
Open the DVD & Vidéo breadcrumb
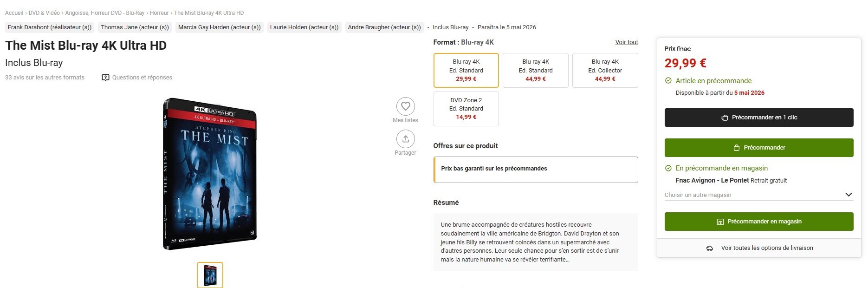pyautogui.click(x=44, y=13)
